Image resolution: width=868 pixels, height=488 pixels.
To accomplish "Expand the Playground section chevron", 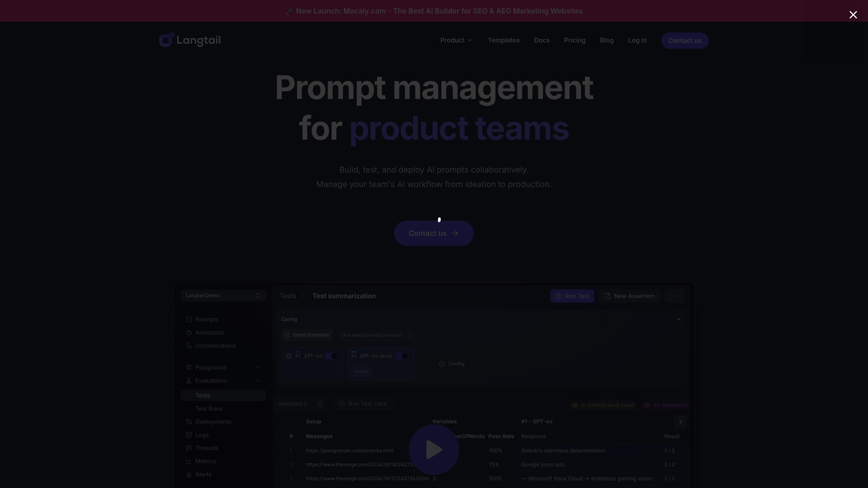I will coord(258,367).
